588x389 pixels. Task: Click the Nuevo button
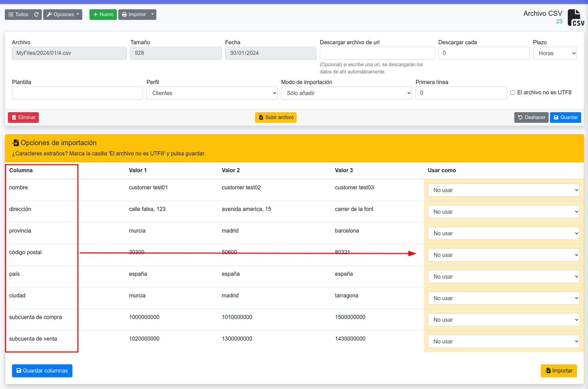[x=103, y=14]
